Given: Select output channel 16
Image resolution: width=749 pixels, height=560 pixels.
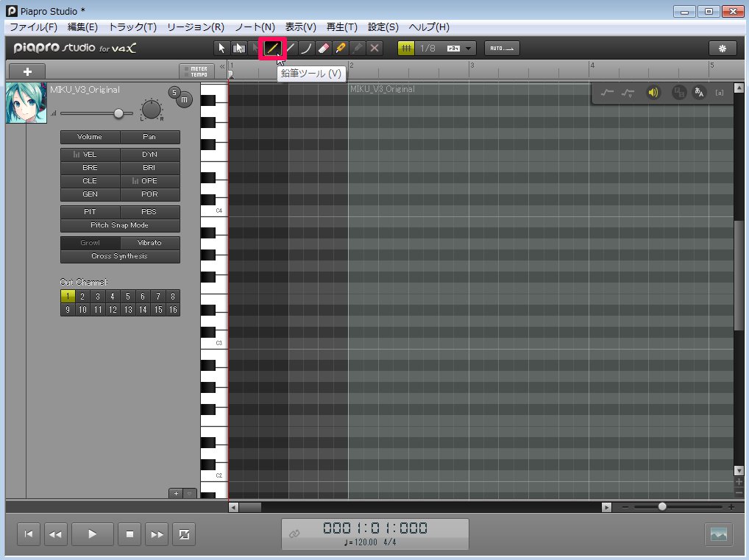Looking at the screenshot, I should 173,310.
